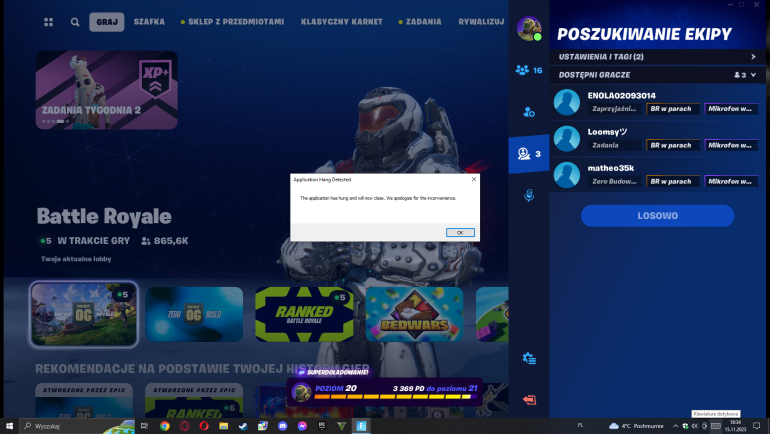Open weather widget 4°C Pochmurnie

tap(636, 426)
